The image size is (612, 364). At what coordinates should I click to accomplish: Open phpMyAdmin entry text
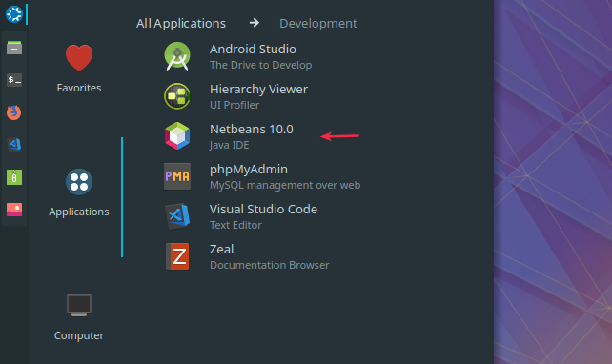[x=249, y=170]
